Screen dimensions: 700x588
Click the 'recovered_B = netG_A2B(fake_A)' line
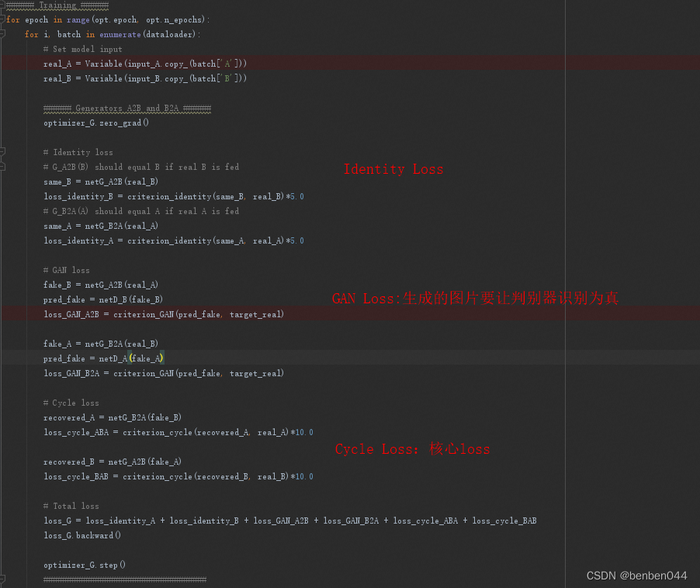113,462
